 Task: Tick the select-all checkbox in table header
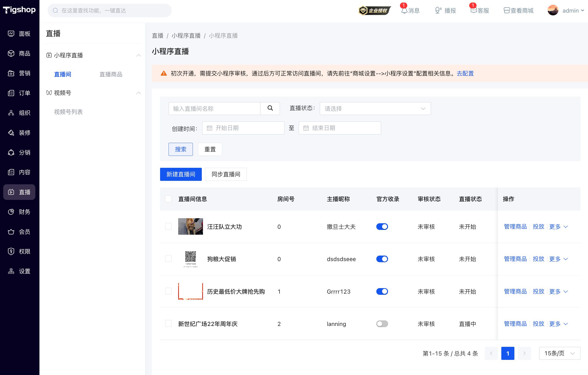(168, 199)
